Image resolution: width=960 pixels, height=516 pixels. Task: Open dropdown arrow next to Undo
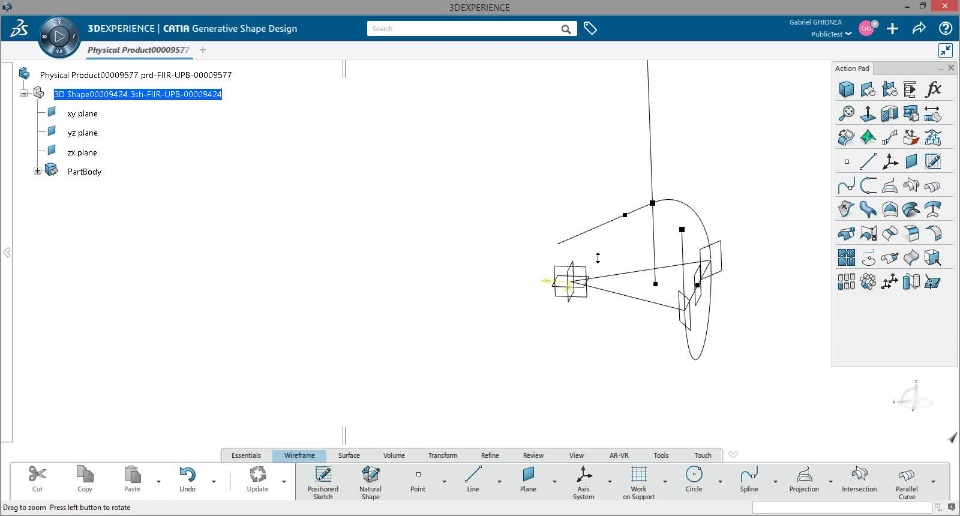[214, 482]
